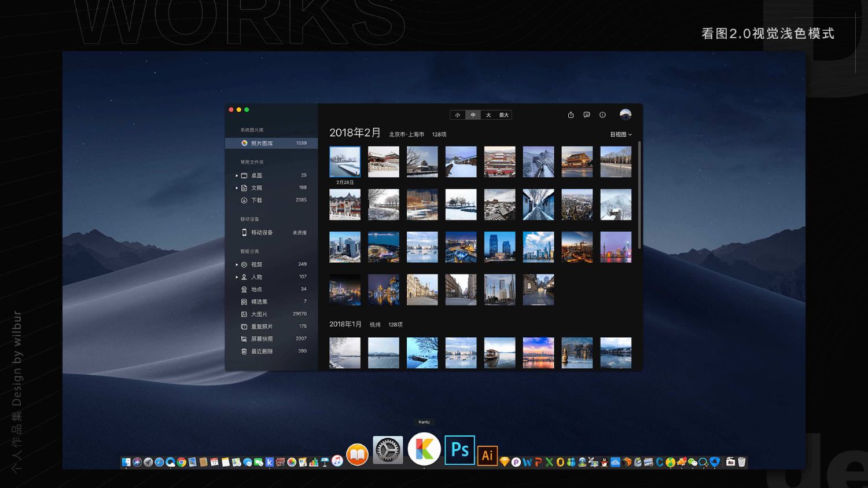Select 地点 places category in the sidebar

click(x=256, y=289)
